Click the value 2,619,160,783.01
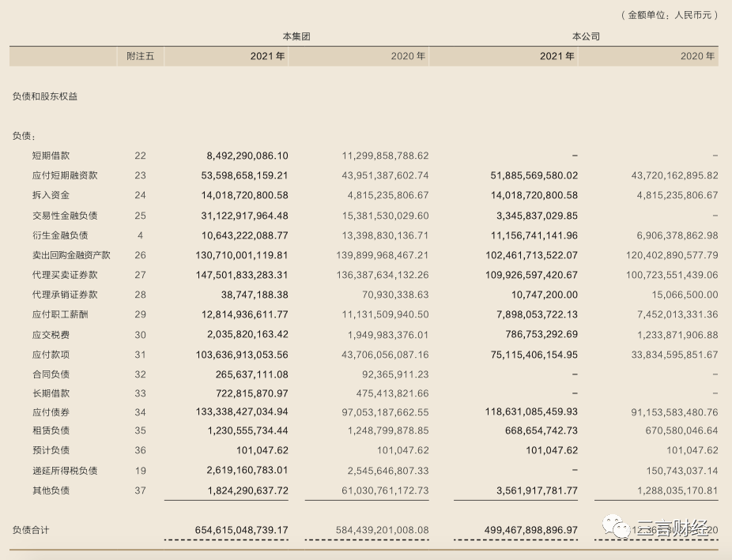This screenshot has height=560, width=732. coord(247,471)
